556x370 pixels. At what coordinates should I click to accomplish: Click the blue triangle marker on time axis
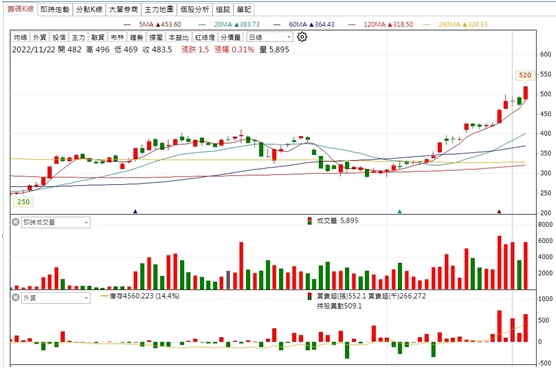click(x=135, y=212)
